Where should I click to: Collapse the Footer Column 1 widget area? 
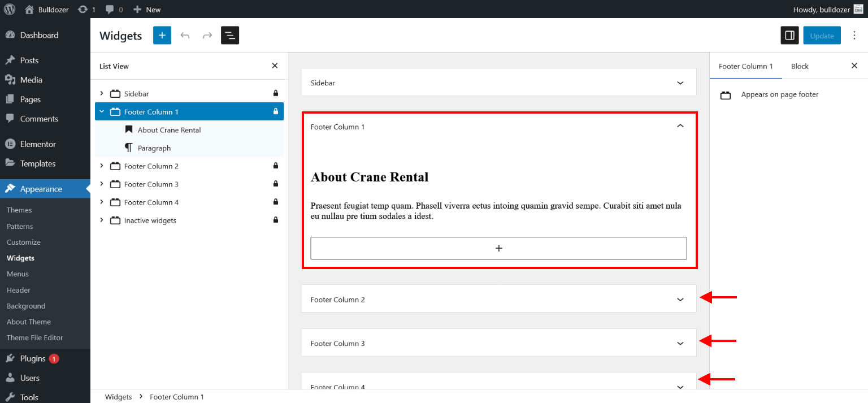coord(680,126)
